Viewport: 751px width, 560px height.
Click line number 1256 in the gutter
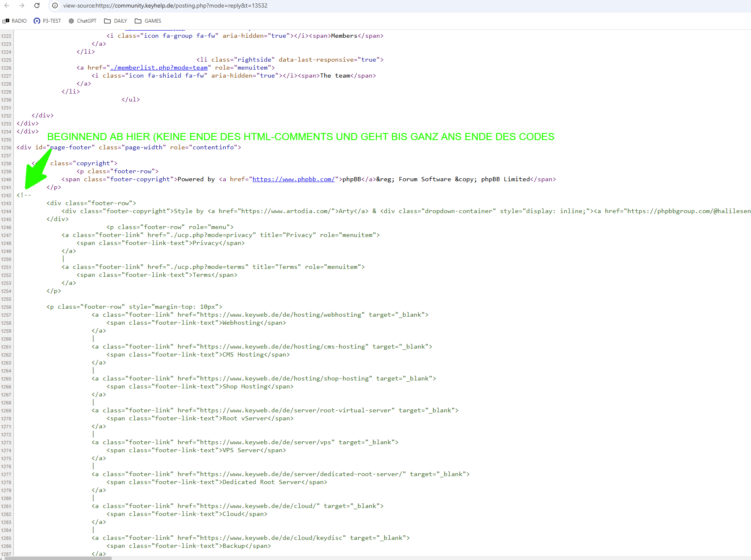(x=6, y=307)
